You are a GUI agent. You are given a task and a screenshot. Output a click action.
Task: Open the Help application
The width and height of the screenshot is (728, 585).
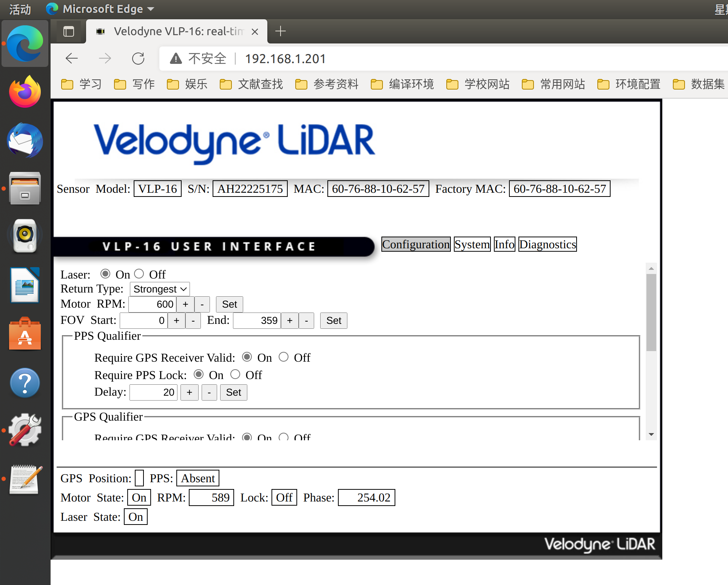[x=24, y=383]
